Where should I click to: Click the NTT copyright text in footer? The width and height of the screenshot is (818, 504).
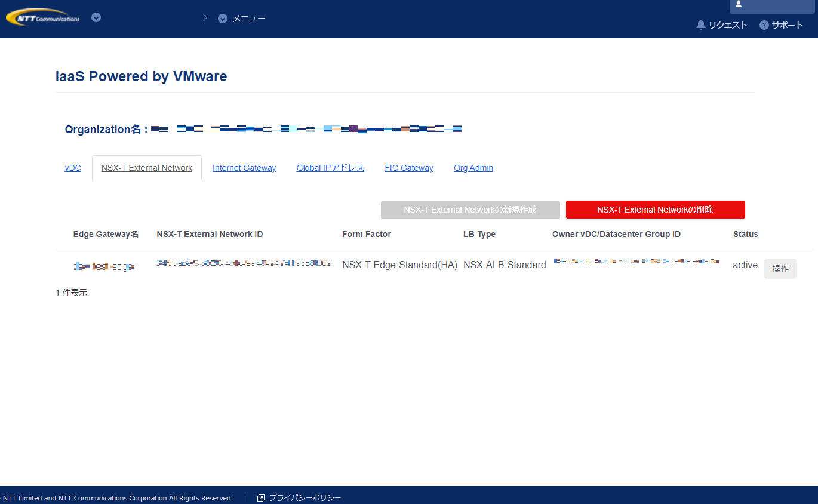click(117, 498)
